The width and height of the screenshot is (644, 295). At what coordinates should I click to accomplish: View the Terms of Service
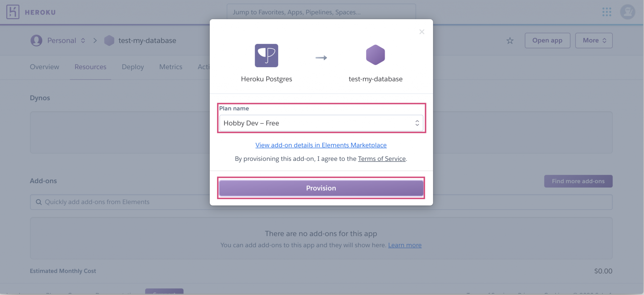tap(381, 159)
